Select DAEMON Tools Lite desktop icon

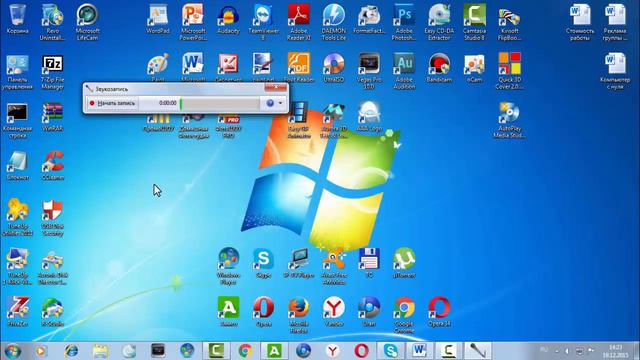333,22
